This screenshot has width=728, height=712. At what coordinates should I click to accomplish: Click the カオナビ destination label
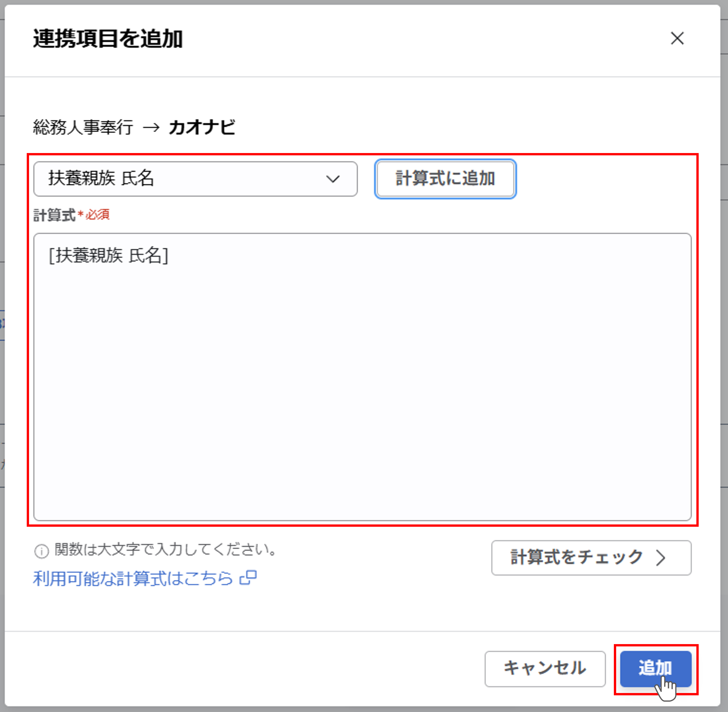(x=202, y=127)
